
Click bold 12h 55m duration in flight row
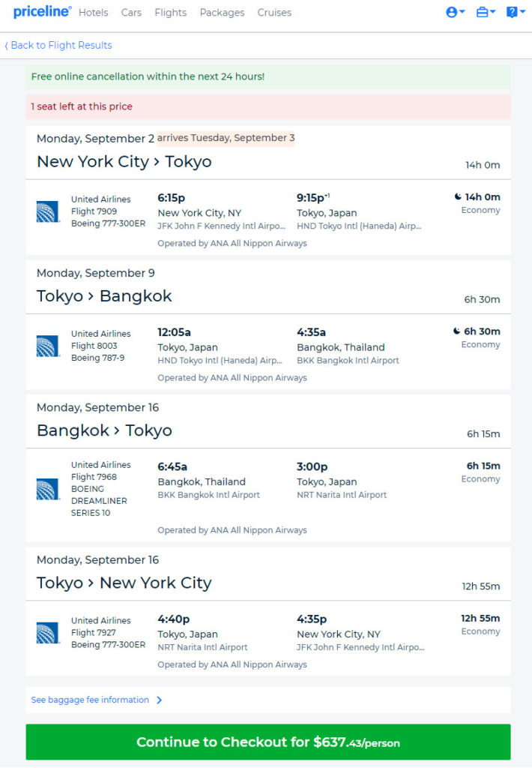(x=480, y=618)
